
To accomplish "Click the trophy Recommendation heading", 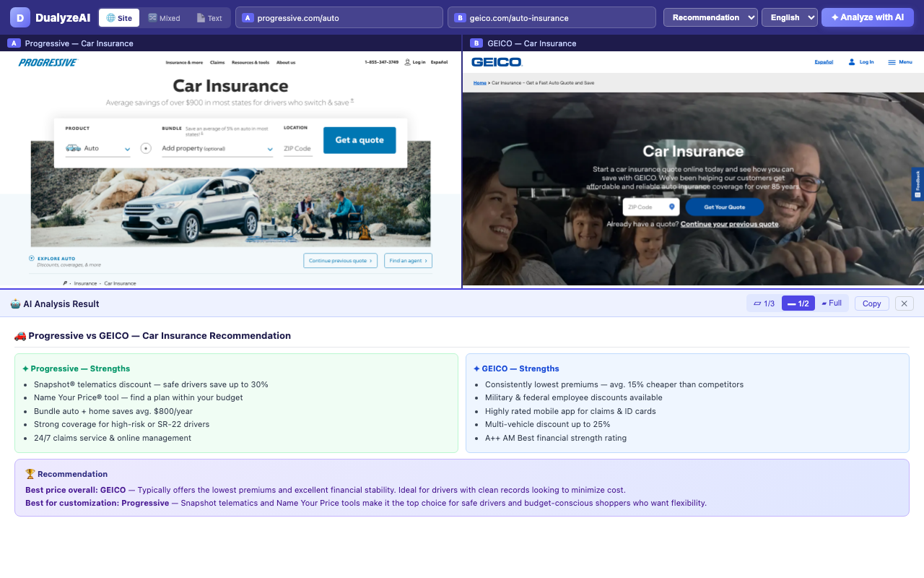I will [66, 474].
